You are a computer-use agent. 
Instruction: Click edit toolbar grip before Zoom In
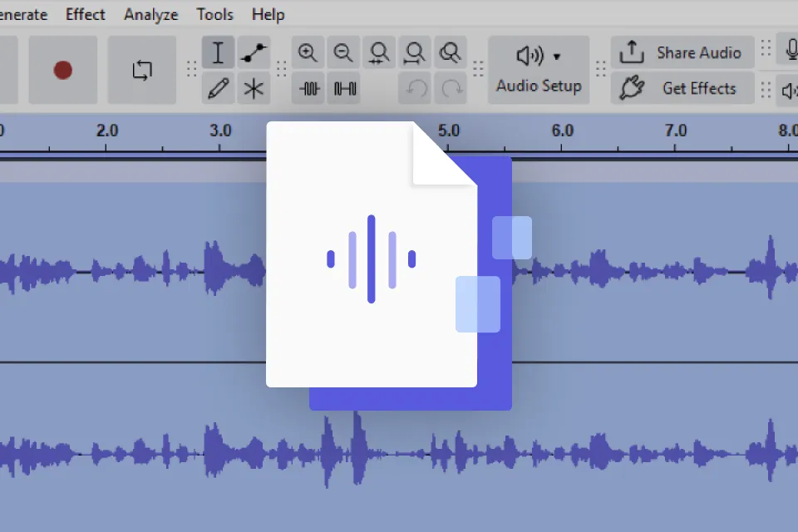[282, 69]
